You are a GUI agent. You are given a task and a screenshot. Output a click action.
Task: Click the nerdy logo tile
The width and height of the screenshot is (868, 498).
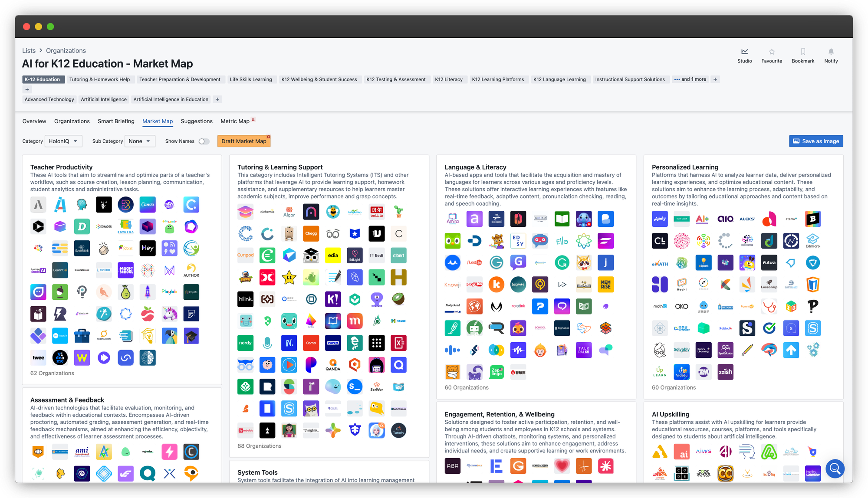[x=245, y=343]
